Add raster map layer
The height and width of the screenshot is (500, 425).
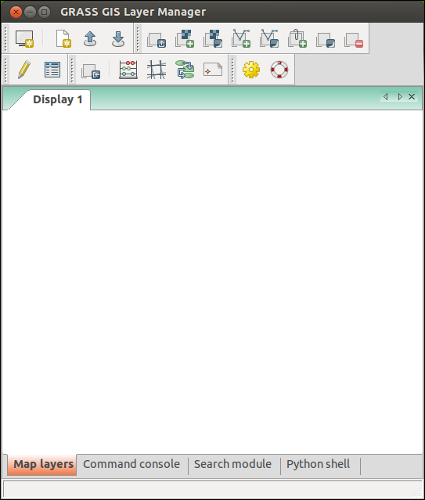[185, 39]
